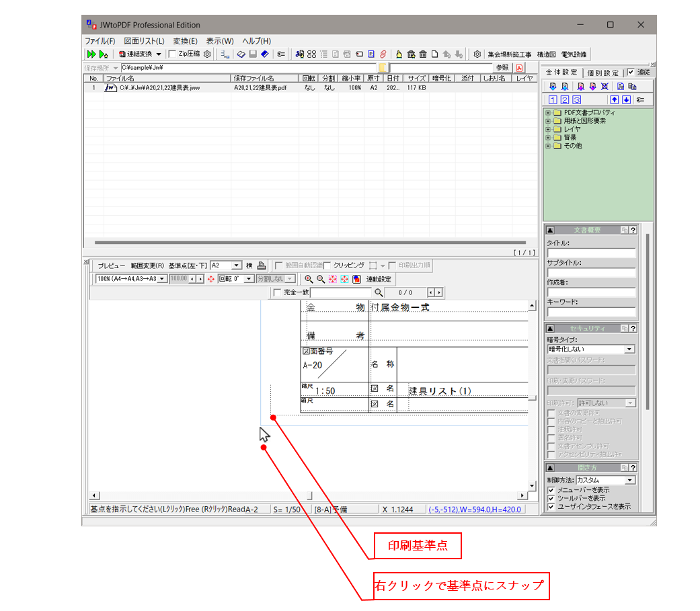The height and width of the screenshot is (611, 700).
Task: Click the green double-arrow convert-all icon
Action: tap(91, 54)
